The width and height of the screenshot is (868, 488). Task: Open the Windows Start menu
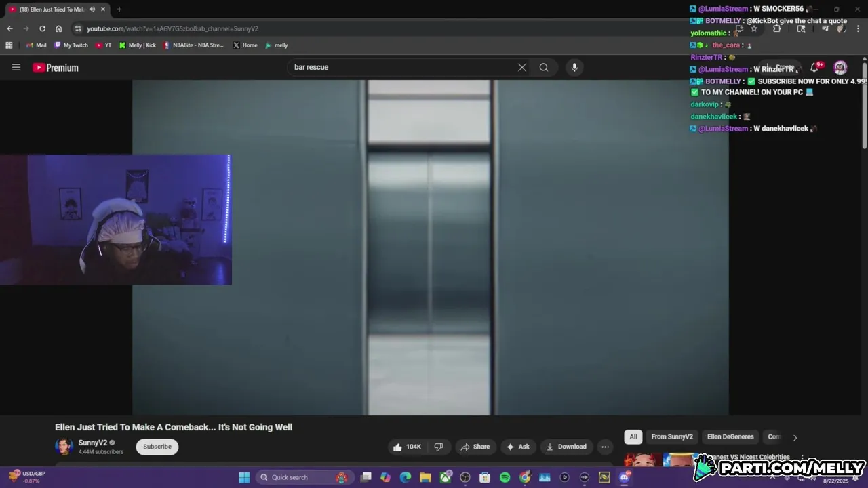(x=244, y=477)
